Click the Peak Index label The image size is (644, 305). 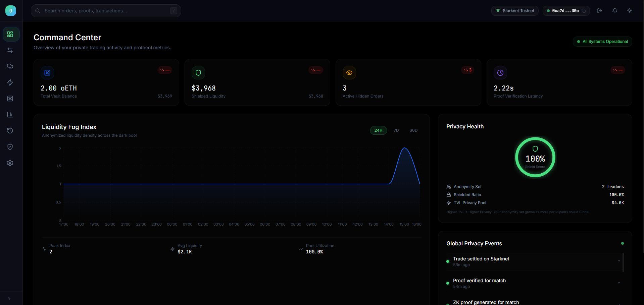pos(60,246)
